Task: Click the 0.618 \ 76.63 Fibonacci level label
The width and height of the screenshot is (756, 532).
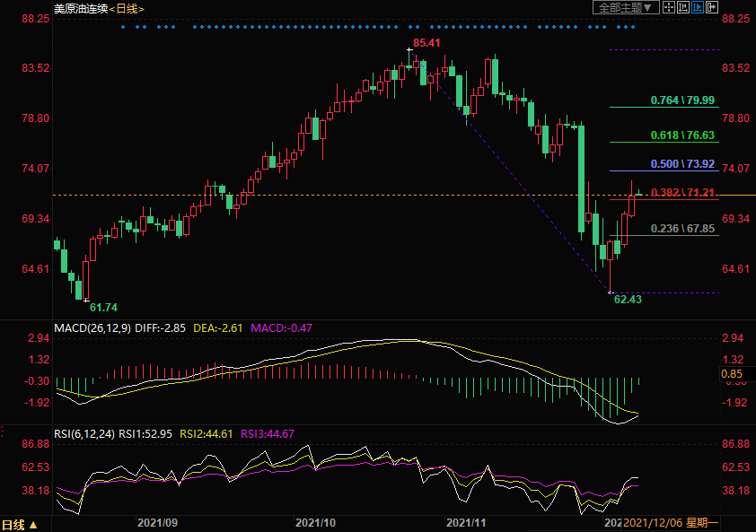Action: (x=683, y=135)
